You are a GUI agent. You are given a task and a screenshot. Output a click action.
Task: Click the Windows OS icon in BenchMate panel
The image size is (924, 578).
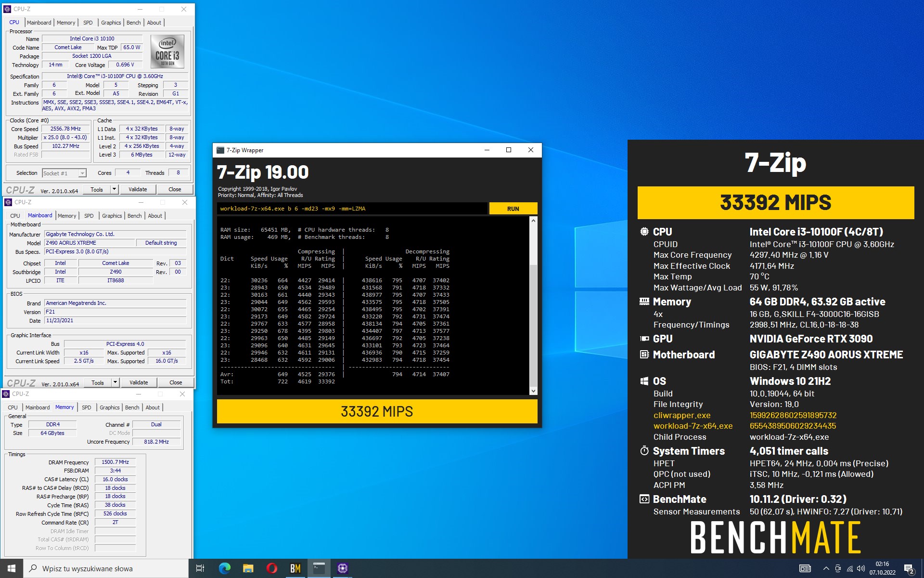[x=644, y=381]
